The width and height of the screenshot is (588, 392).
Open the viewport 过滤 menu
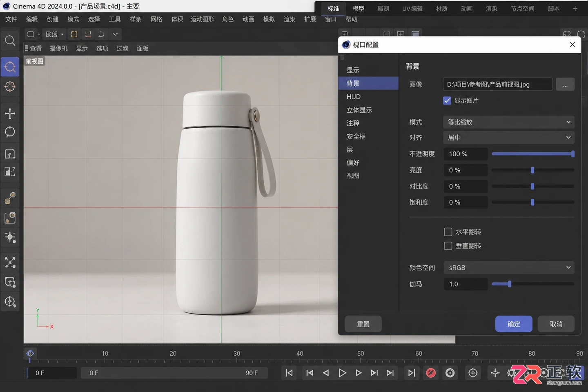click(122, 48)
